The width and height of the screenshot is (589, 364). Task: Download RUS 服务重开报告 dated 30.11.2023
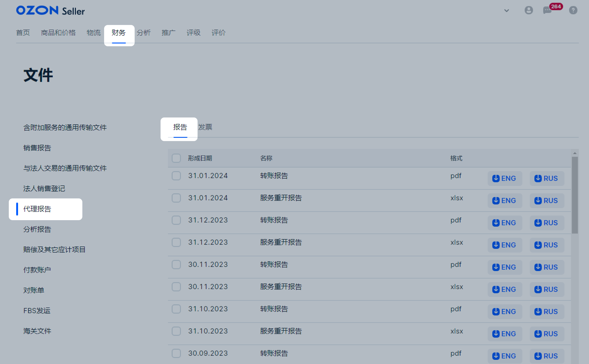point(547,289)
